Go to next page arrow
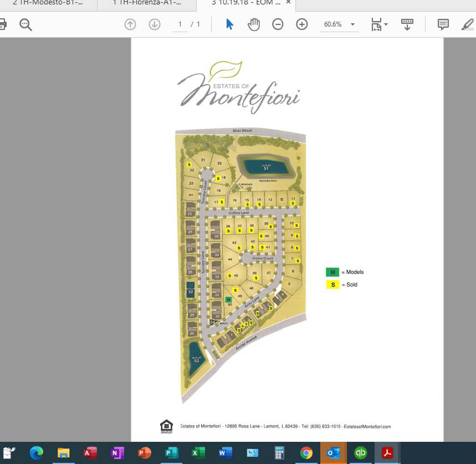Viewport: 476px width, 464px height. point(154,24)
